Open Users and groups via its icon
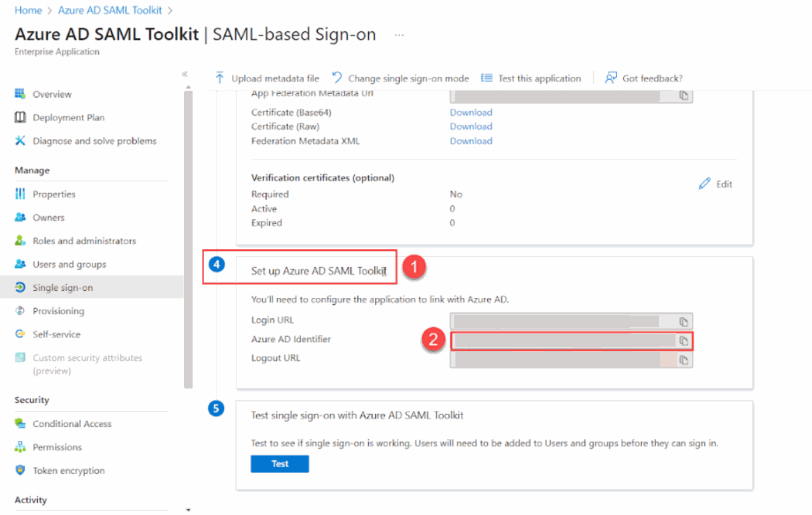 click(21, 264)
